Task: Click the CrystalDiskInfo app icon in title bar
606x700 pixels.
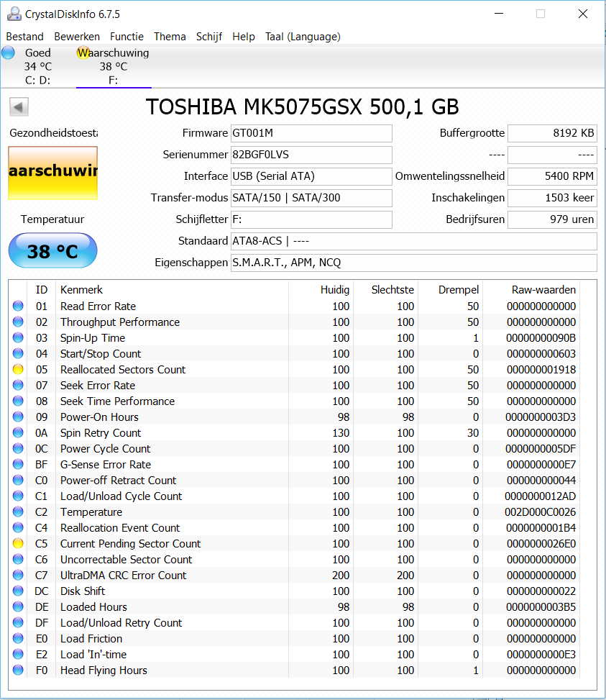Action: click(12, 14)
